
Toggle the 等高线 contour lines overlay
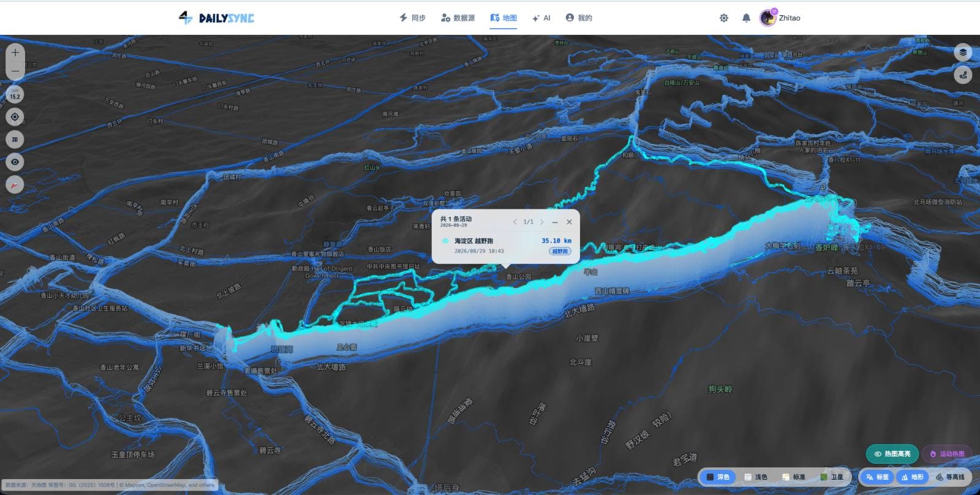pos(950,477)
